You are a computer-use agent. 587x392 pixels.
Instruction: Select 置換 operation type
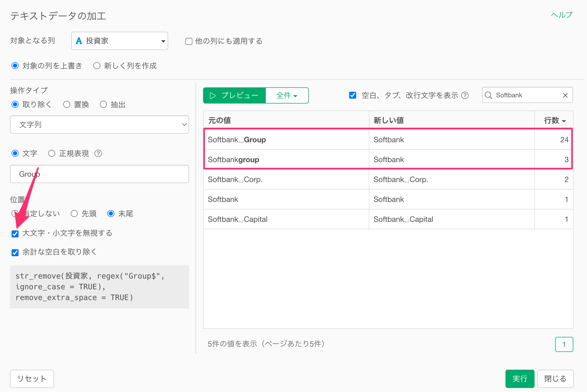[x=67, y=104]
